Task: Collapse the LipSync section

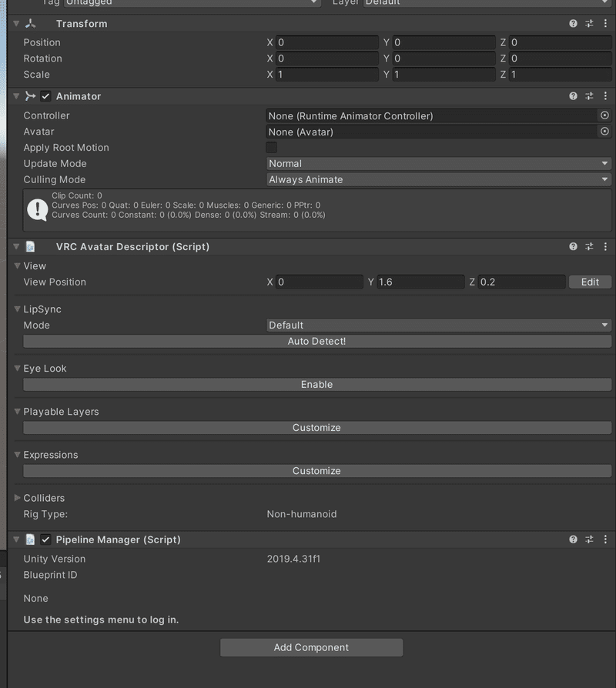Action: (x=18, y=309)
